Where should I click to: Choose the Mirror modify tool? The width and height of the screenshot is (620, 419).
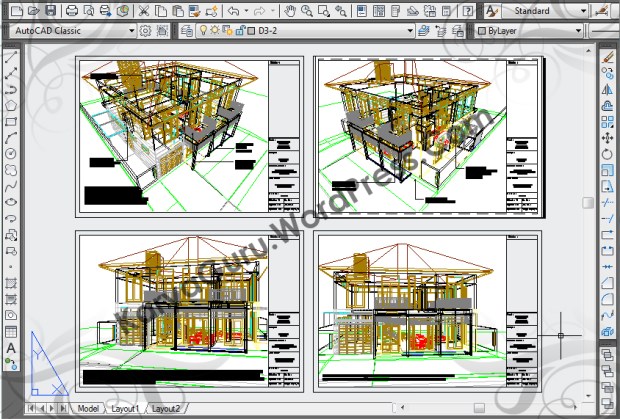coord(607,90)
